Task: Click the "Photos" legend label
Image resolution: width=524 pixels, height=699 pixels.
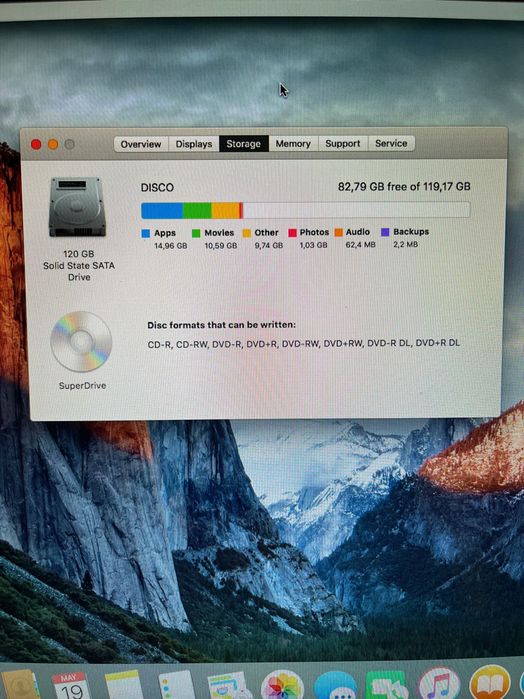Action: [x=314, y=232]
